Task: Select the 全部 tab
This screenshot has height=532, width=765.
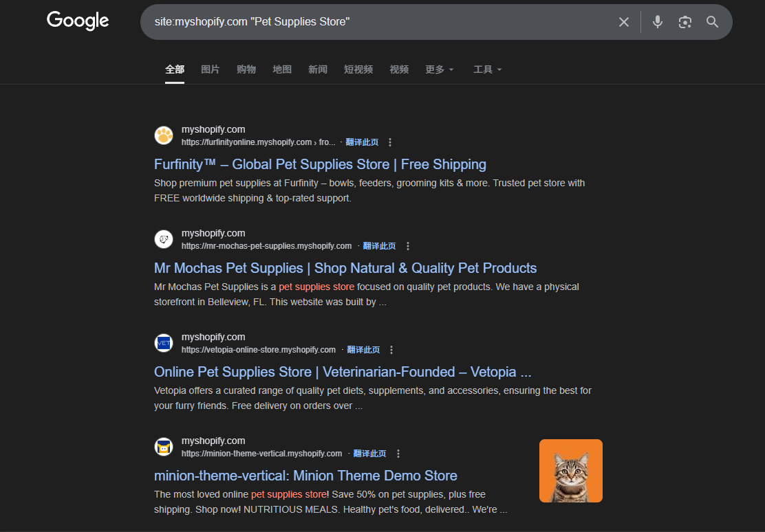Action: 175,69
